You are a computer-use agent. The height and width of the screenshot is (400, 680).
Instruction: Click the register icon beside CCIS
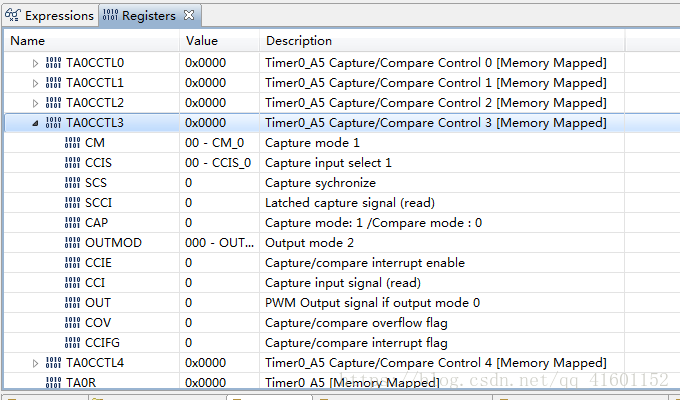tap(72, 163)
